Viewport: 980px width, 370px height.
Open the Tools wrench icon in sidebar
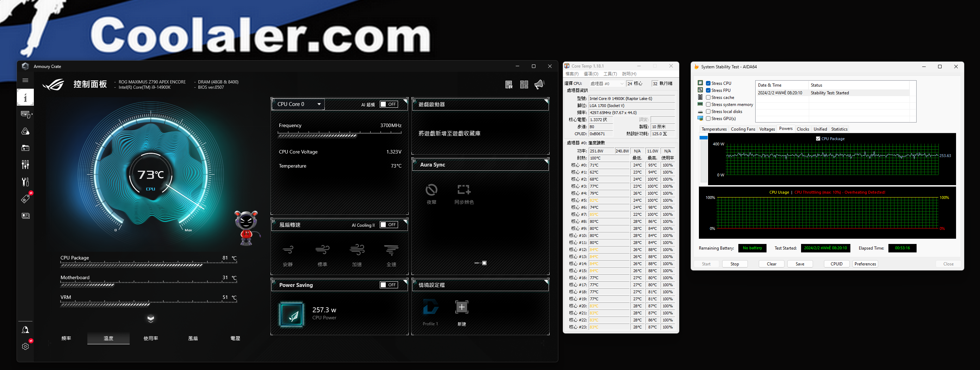pyautogui.click(x=25, y=182)
